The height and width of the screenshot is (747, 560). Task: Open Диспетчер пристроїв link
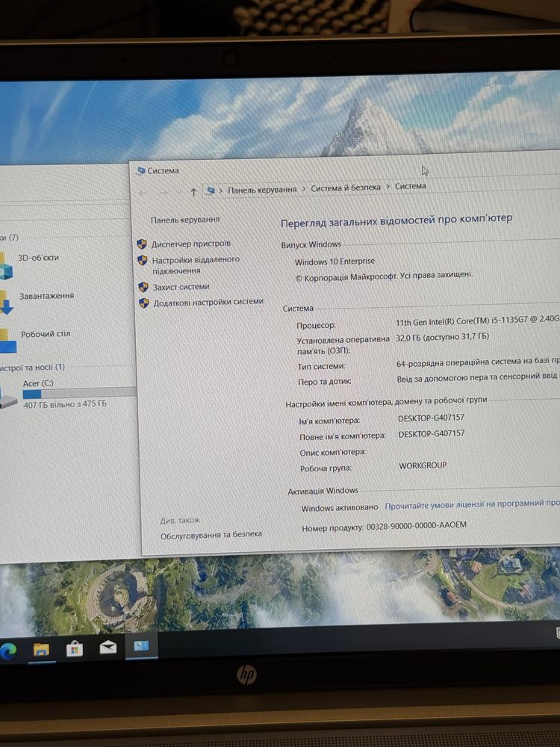tap(191, 244)
